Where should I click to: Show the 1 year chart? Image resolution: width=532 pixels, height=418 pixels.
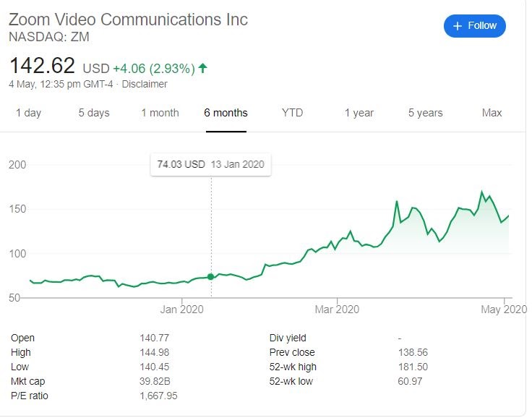[359, 113]
